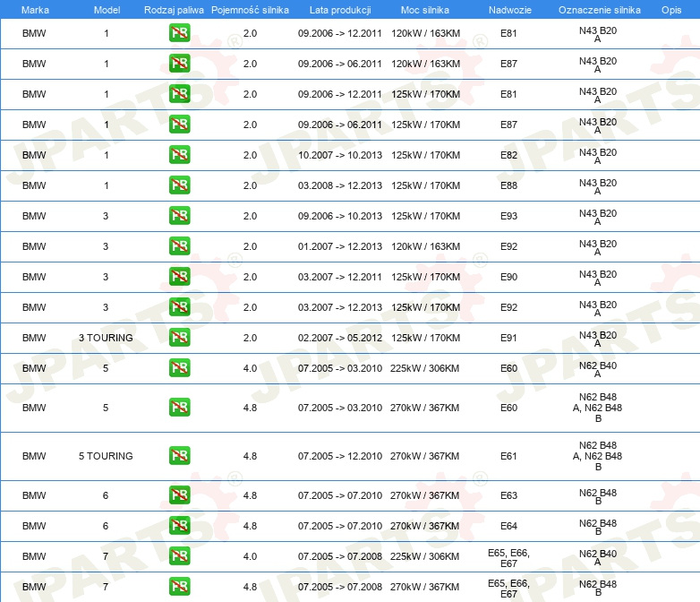Click the fuel icon in the E63 row

pyautogui.click(x=179, y=495)
